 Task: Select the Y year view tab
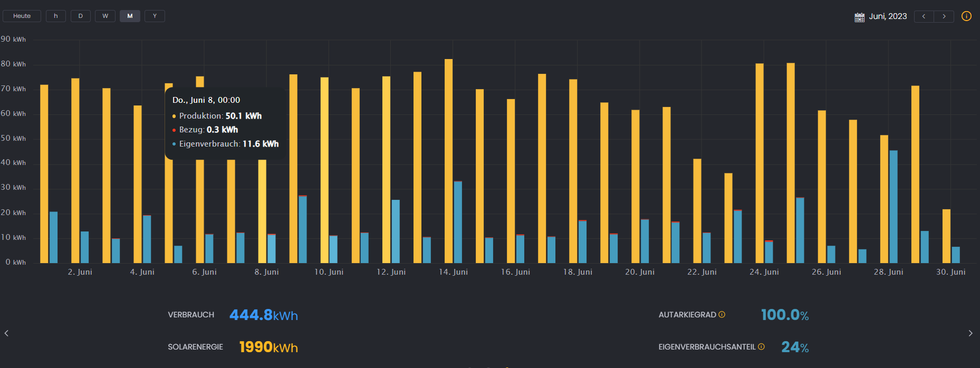pos(155,16)
